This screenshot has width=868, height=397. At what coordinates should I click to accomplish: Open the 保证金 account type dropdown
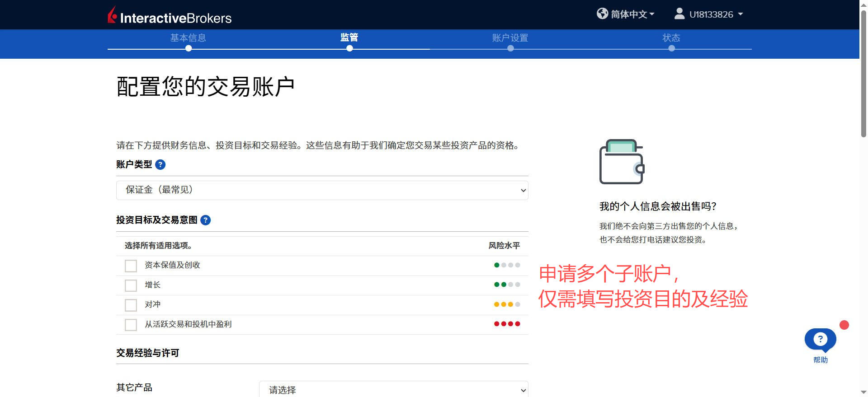(322, 190)
